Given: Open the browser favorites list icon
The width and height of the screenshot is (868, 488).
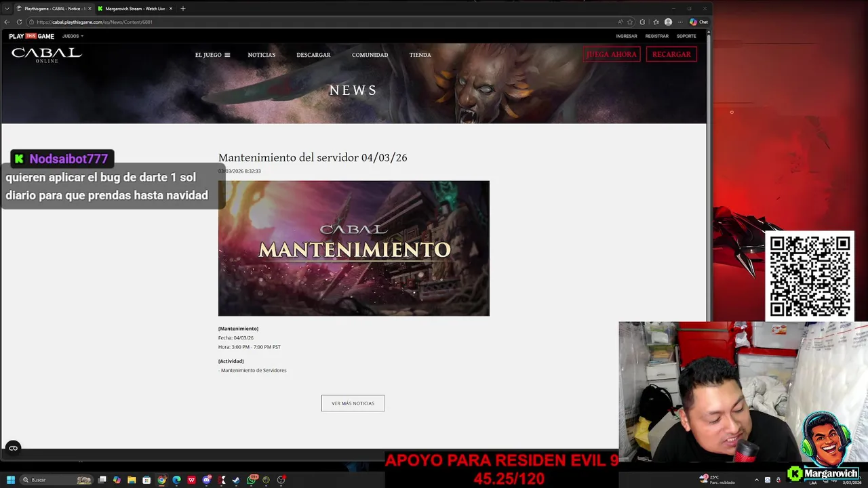Looking at the screenshot, I should click(x=656, y=22).
